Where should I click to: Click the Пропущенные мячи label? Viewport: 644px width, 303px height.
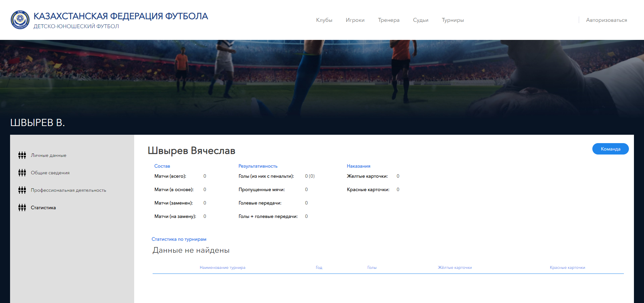[x=262, y=189]
